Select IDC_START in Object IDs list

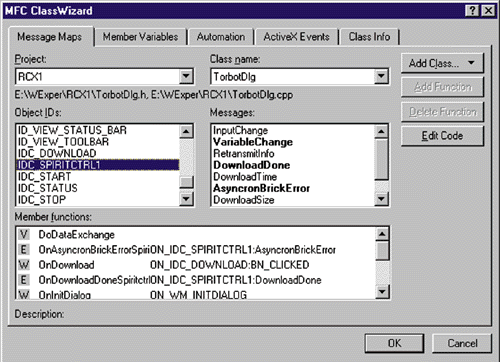(44, 176)
